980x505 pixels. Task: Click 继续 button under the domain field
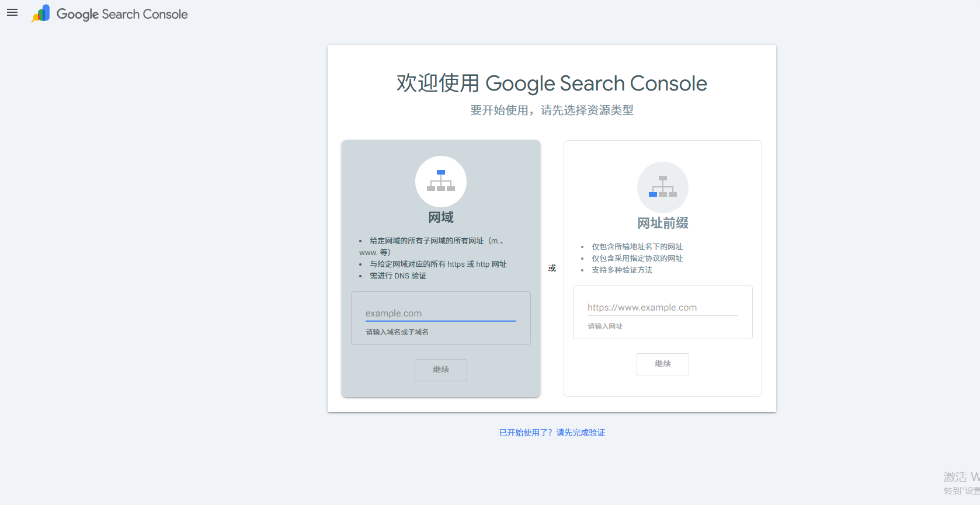[441, 370]
